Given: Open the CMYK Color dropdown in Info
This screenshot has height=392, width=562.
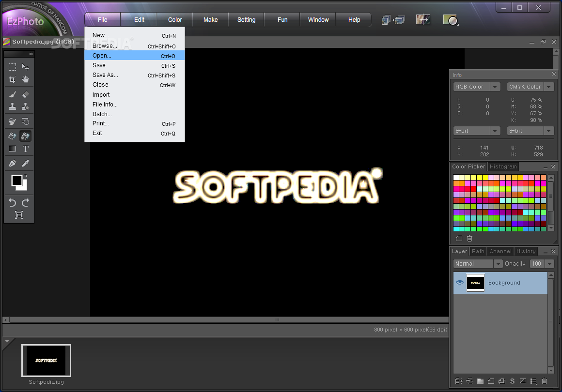Looking at the screenshot, I should (x=549, y=87).
